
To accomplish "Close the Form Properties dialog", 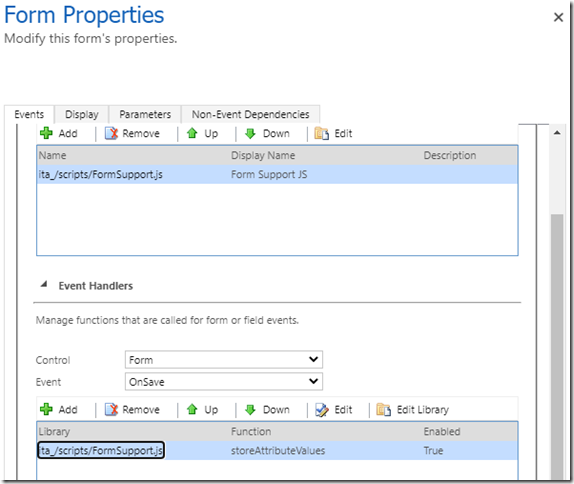I will [x=558, y=17].
